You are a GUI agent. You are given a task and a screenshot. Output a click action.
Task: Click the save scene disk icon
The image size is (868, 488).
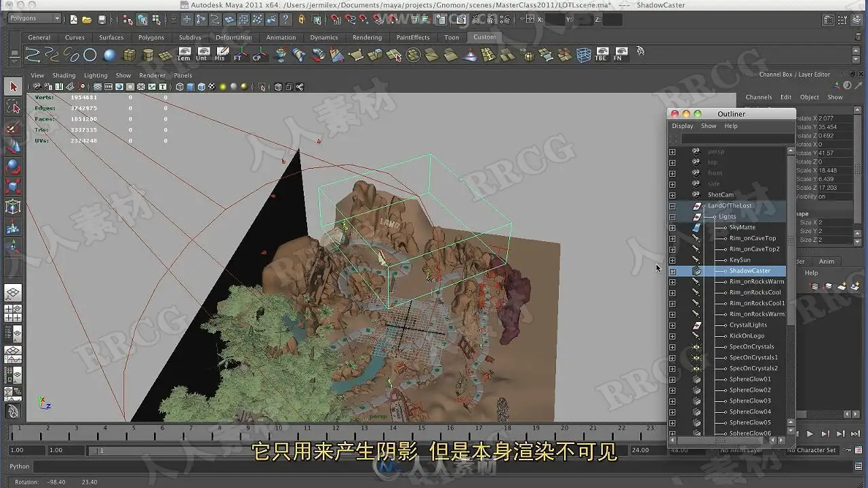point(102,20)
